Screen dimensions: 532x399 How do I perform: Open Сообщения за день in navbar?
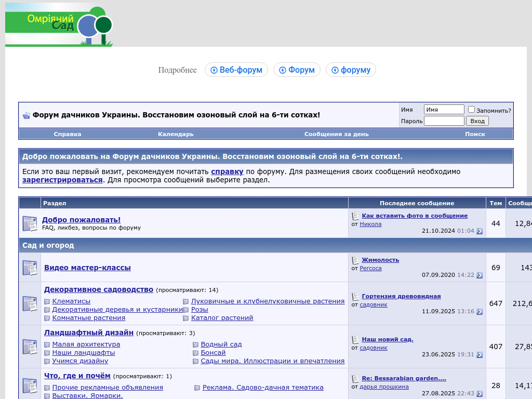(336, 134)
